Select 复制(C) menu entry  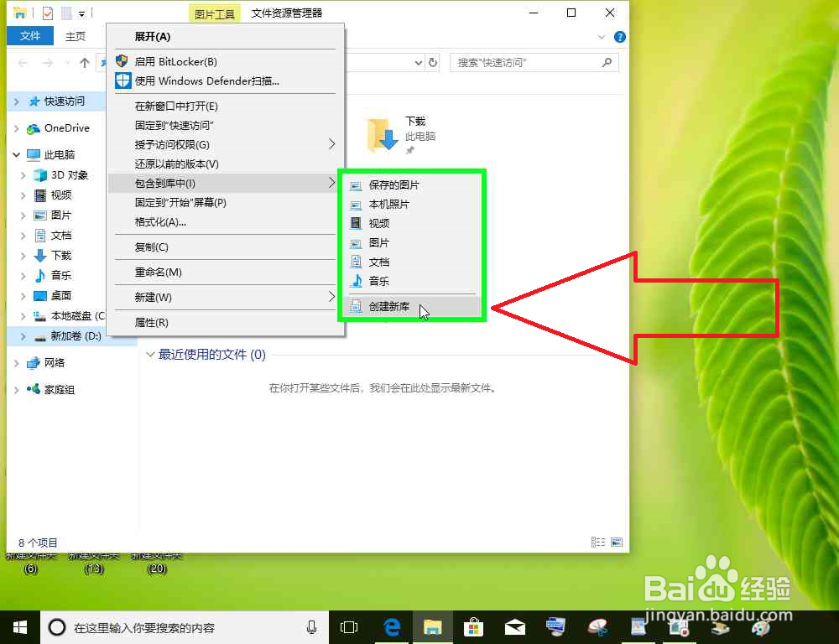click(226, 247)
